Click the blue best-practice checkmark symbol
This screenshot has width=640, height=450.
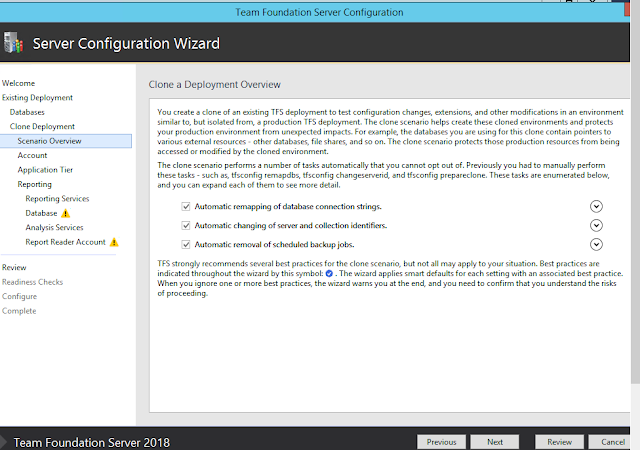point(329,274)
